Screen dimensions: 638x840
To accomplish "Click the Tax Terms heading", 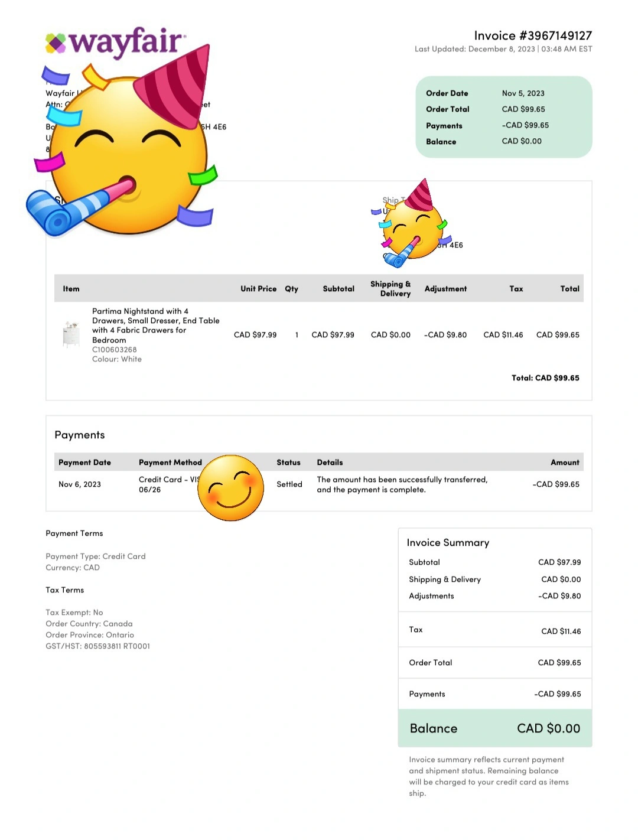I will click(65, 590).
